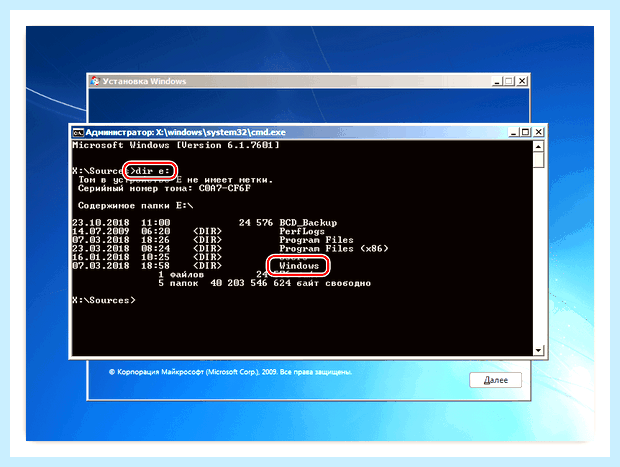Close the cmd.exe command prompt window
Image resolution: width=620 pixels, height=467 pixels.
(x=539, y=132)
